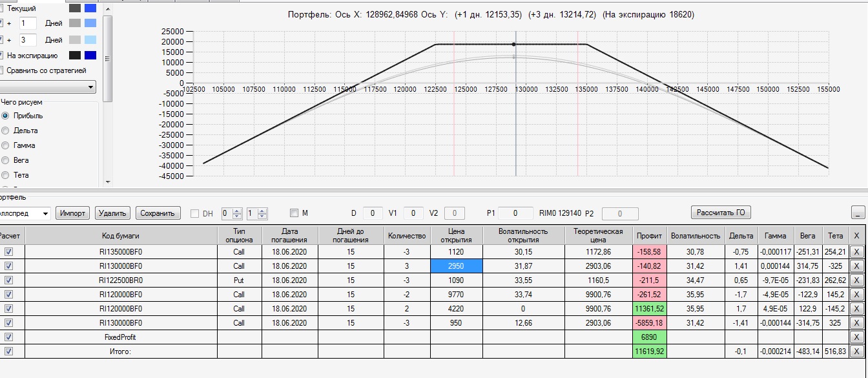
Task: Decrease the second stepper showing 1
Action: (x=262, y=216)
